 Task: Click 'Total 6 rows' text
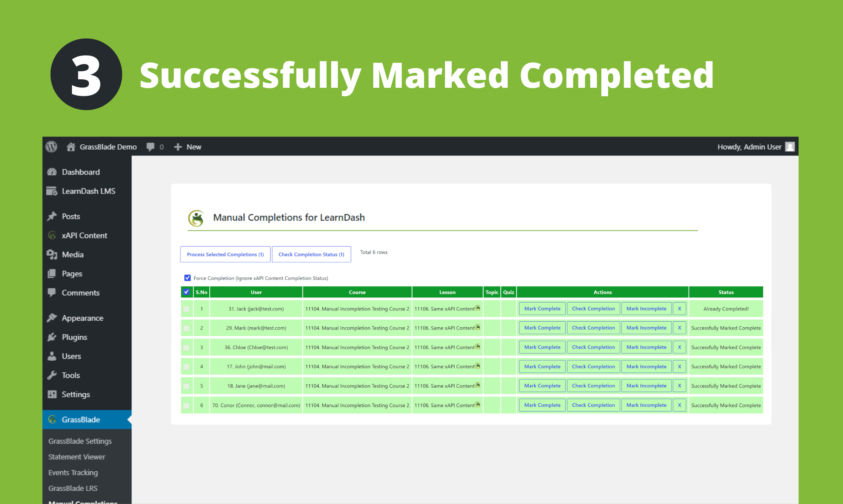(374, 252)
